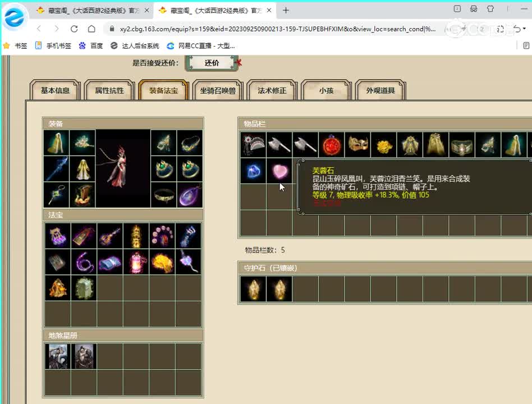
Task: Show the 小孩 tab
Action: click(326, 90)
